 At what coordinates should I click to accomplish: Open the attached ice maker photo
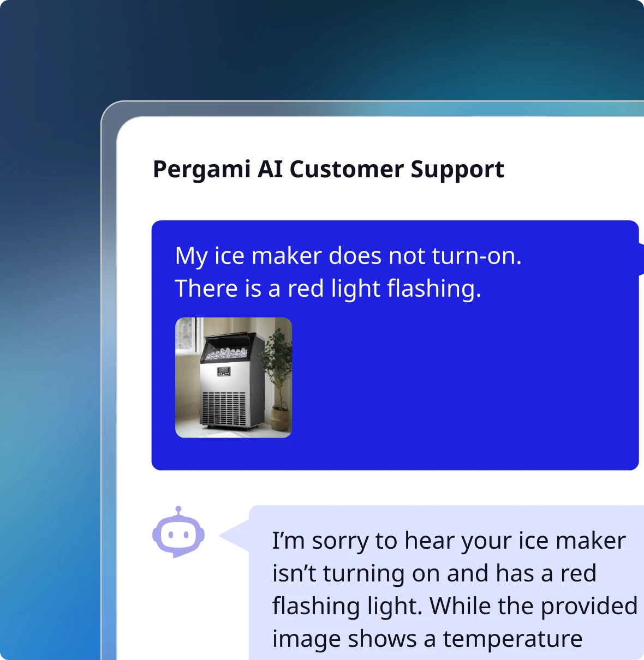pos(234,377)
